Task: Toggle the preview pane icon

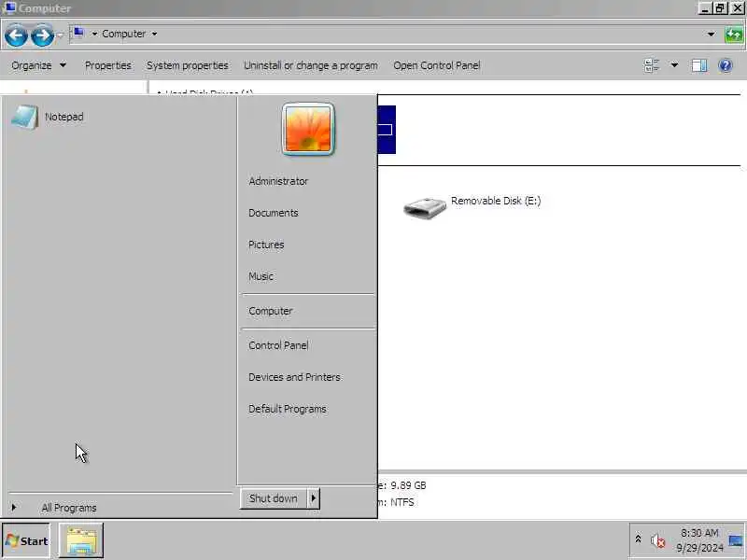Action: tap(698, 65)
